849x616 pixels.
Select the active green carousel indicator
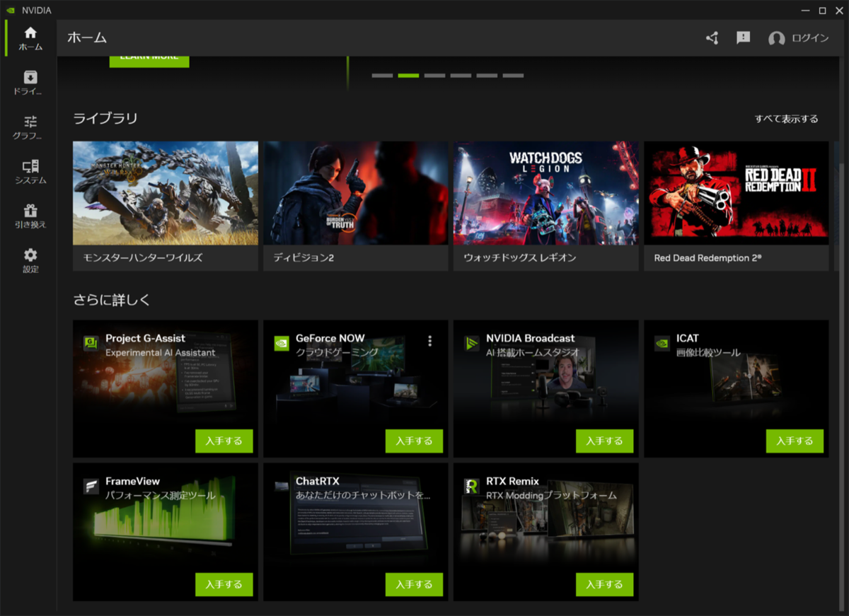click(x=408, y=76)
